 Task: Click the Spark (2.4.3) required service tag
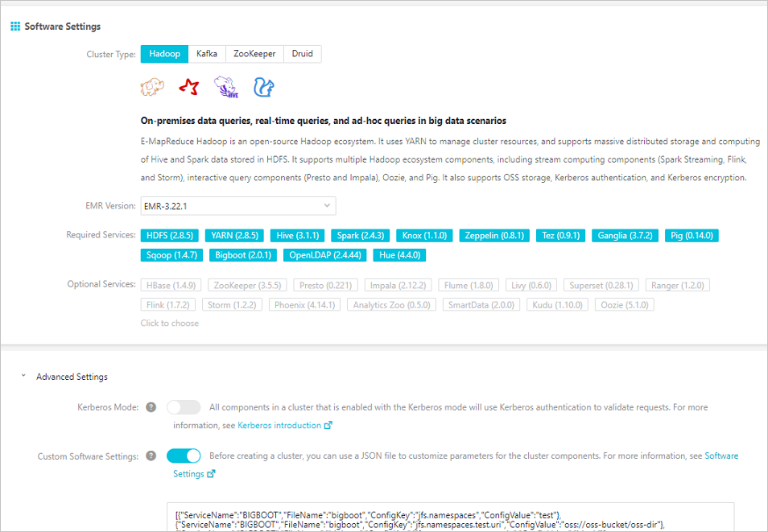pyautogui.click(x=361, y=236)
